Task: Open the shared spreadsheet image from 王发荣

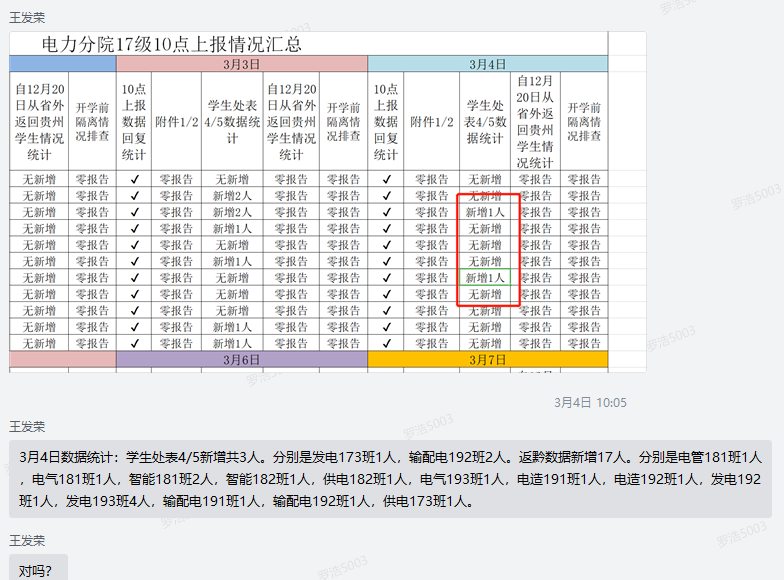Action: click(328, 202)
